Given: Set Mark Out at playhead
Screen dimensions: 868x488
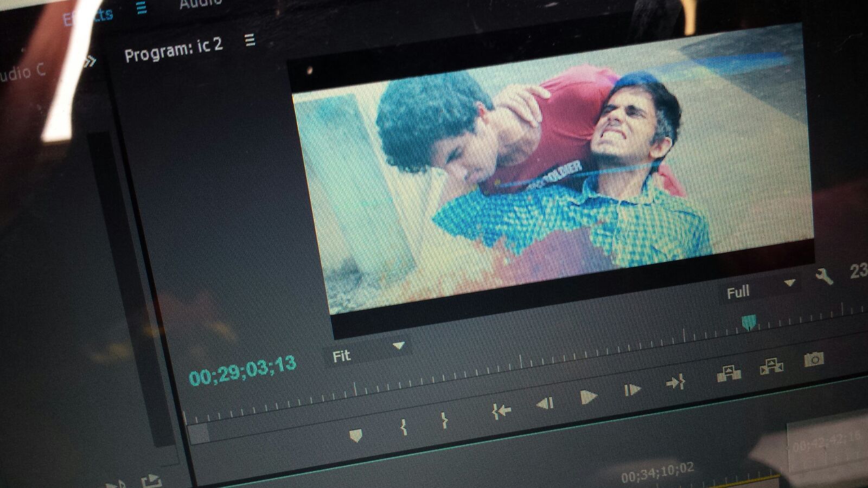Looking at the screenshot, I should 444,420.
